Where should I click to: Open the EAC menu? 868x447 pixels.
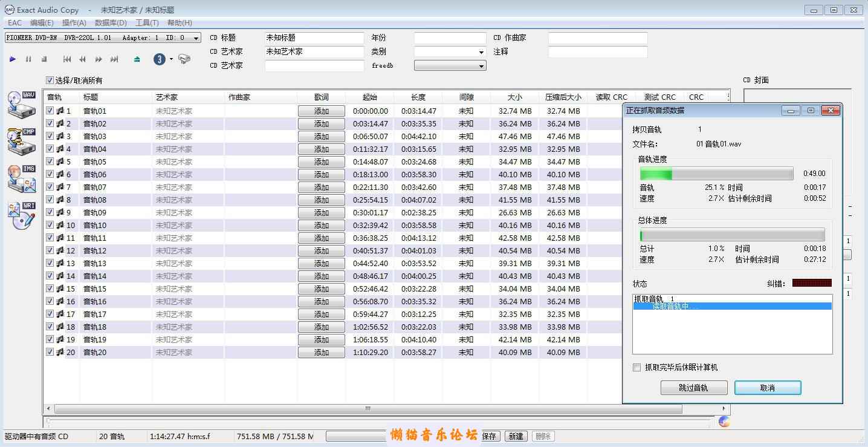pos(15,23)
